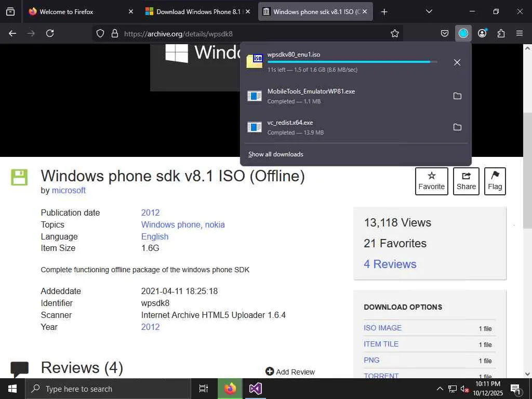Save page to Pocket
This screenshot has height=399, width=532.
(x=445, y=33)
